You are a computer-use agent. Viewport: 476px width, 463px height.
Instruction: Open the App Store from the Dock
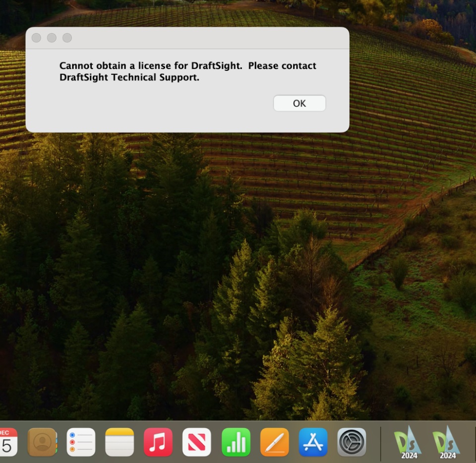313,442
